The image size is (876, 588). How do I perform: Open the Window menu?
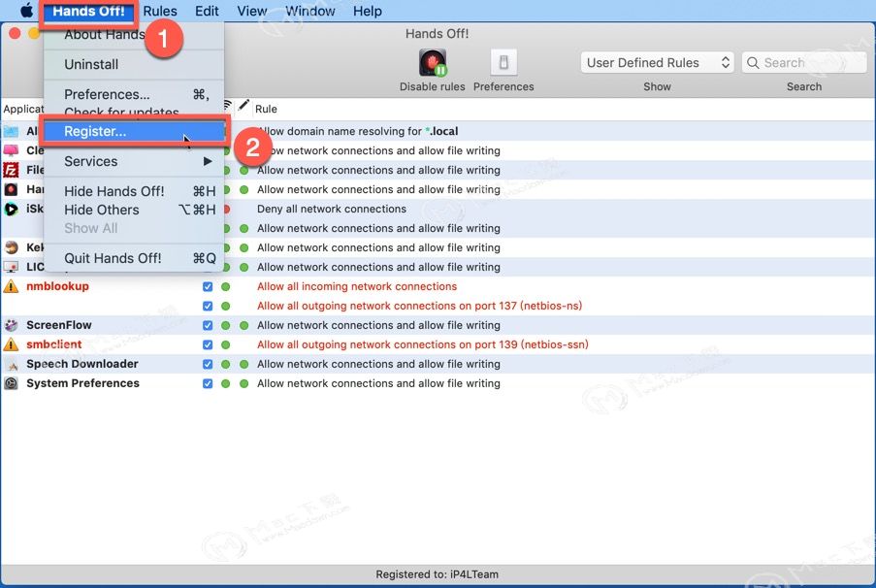click(x=310, y=12)
